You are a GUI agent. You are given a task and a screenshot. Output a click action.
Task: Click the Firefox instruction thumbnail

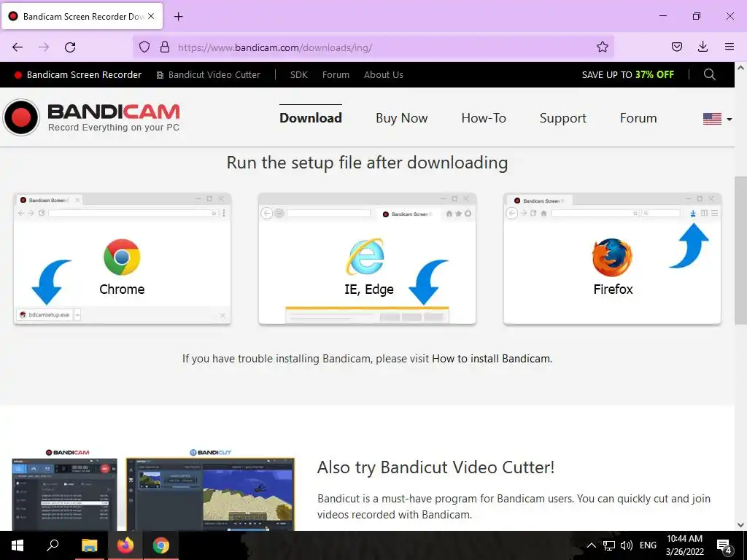(x=612, y=259)
